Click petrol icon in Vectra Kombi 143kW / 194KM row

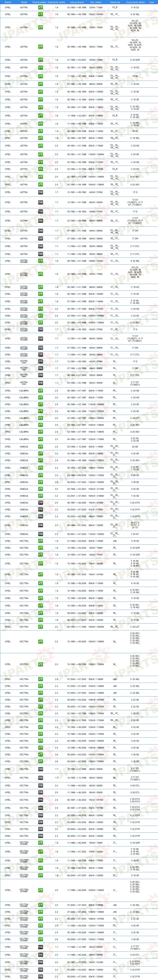pos(40,932)
